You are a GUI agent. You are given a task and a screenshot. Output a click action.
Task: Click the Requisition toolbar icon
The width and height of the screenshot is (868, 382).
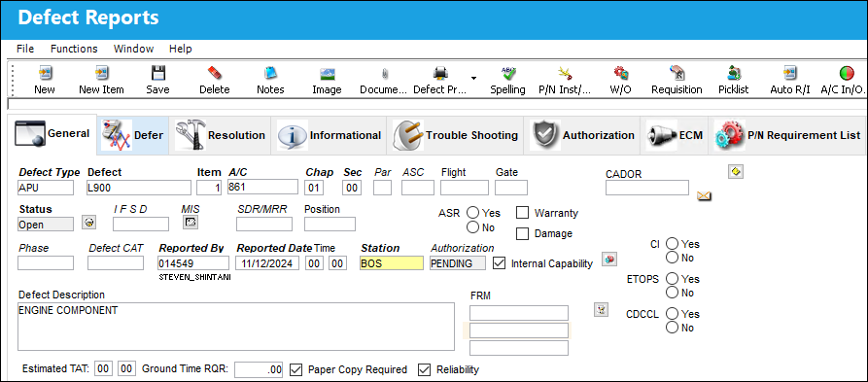coord(677,73)
